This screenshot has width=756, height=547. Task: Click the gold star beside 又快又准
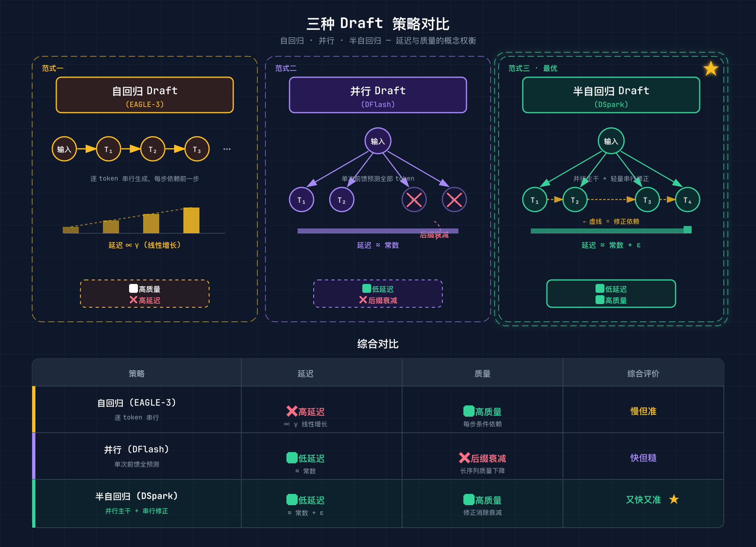(674, 499)
